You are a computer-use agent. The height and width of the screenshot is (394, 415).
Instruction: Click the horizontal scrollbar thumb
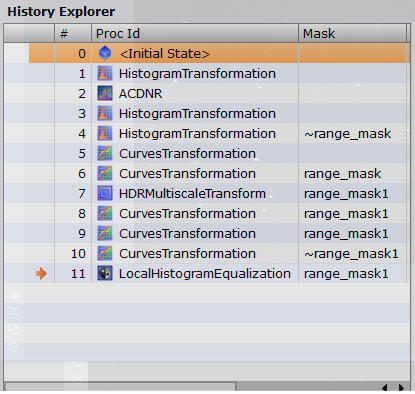(121, 387)
